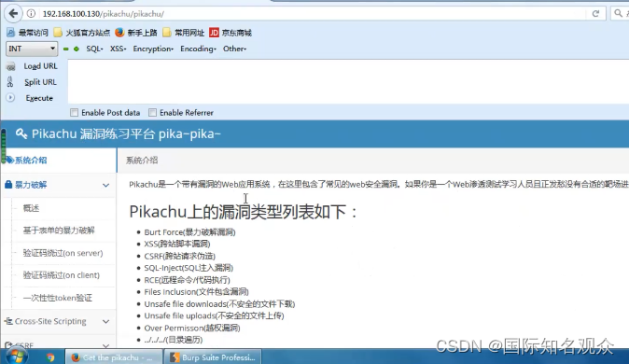
Task: Switch to the Burp Suite Professional taskbar window
Action: [x=213, y=357]
